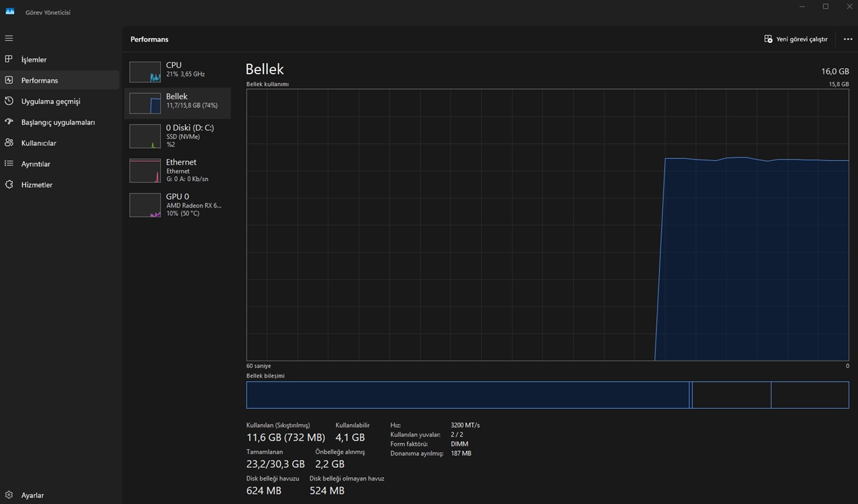Click the Performans sidebar icon
The width and height of the screenshot is (858, 504).
(x=9, y=80)
